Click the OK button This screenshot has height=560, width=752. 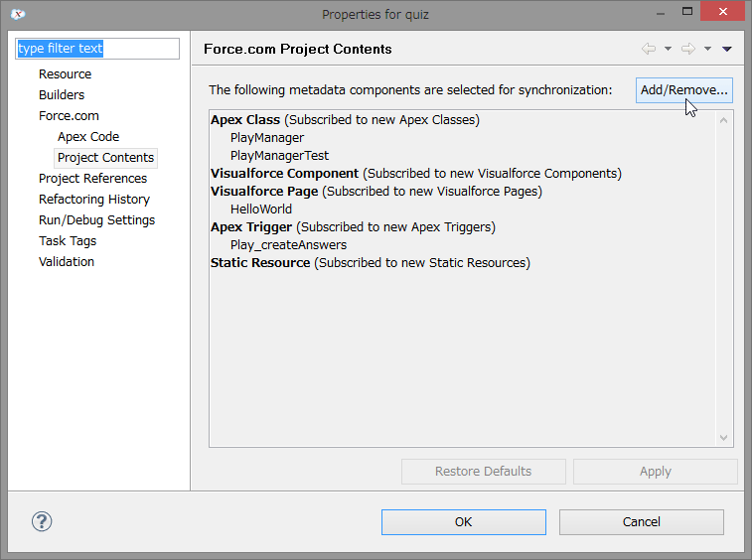(464, 522)
